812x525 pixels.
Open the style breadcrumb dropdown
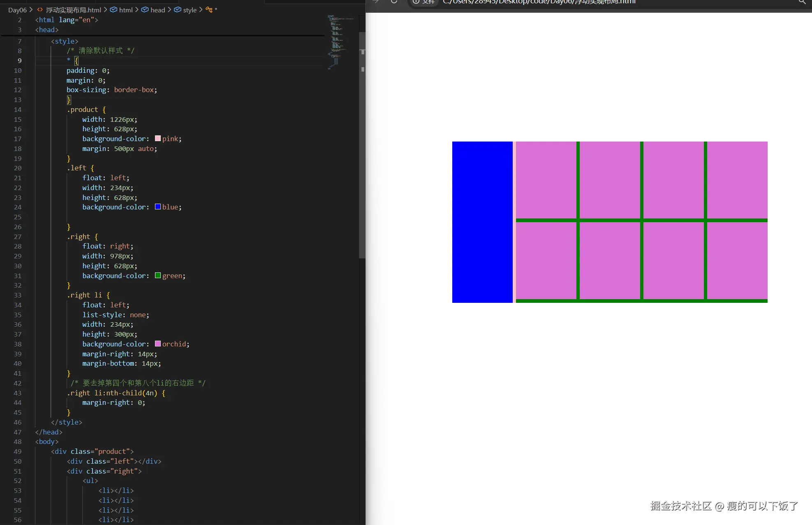coord(190,10)
